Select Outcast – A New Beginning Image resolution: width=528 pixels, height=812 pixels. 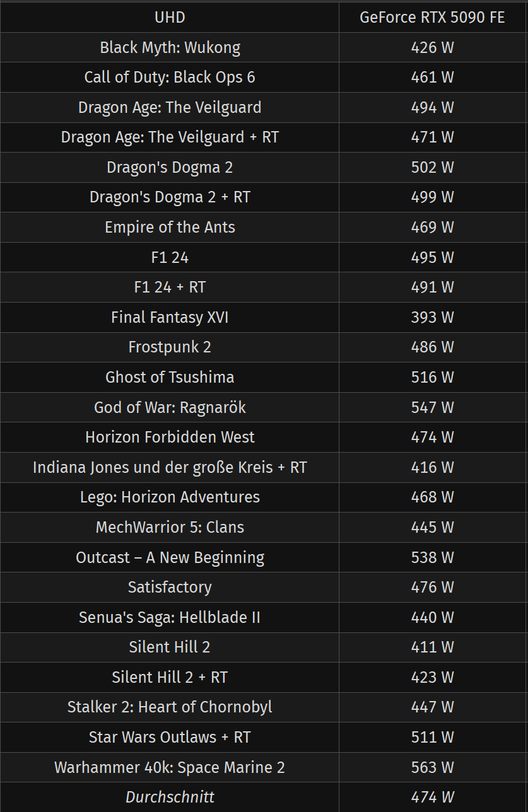[x=170, y=557]
